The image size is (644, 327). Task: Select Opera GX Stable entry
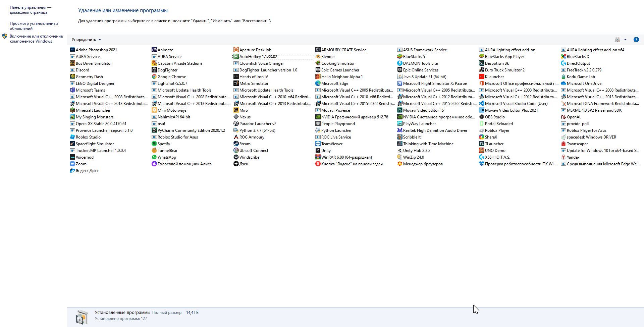(x=98, y=124)
